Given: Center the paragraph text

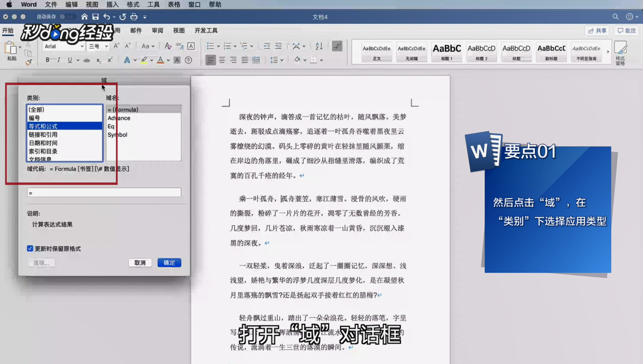Looking at the screenshot, I should click(222, 60).
